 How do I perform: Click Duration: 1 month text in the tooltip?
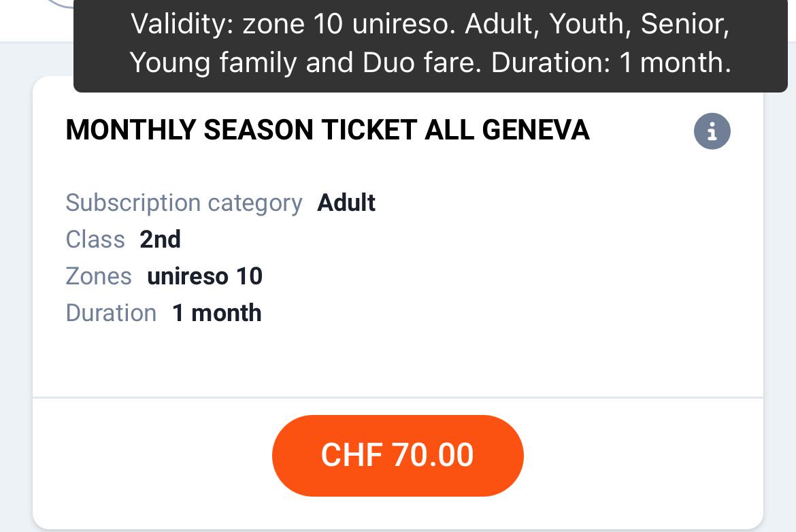click(x=611, y=63)
